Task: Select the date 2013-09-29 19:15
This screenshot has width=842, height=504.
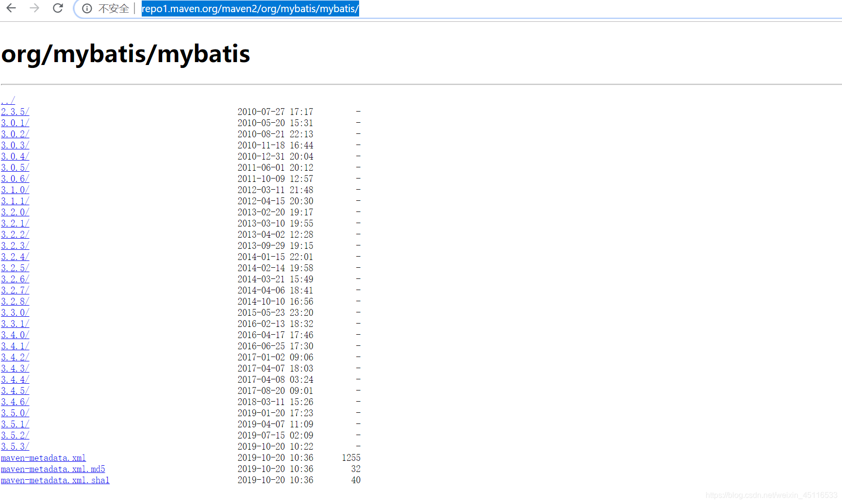Action: (x=275, y=245)
